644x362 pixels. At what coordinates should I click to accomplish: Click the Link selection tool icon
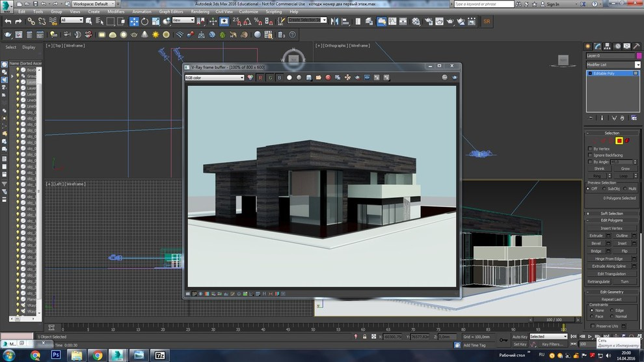tap(30, 21)
